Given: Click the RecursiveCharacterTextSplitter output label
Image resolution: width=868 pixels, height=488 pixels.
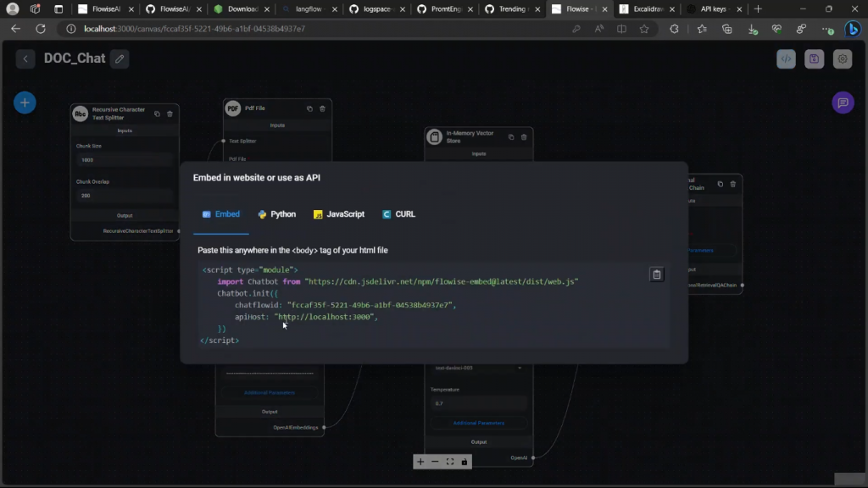Looking at the screenshot, I should [x=138, y=230].
